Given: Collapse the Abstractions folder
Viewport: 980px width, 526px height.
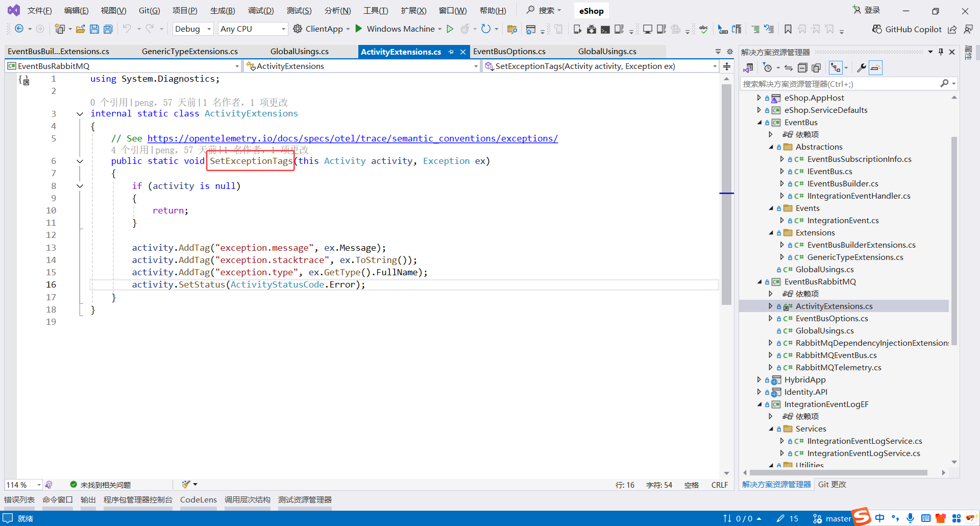Looking at the screenshot, I should point(771,147).
